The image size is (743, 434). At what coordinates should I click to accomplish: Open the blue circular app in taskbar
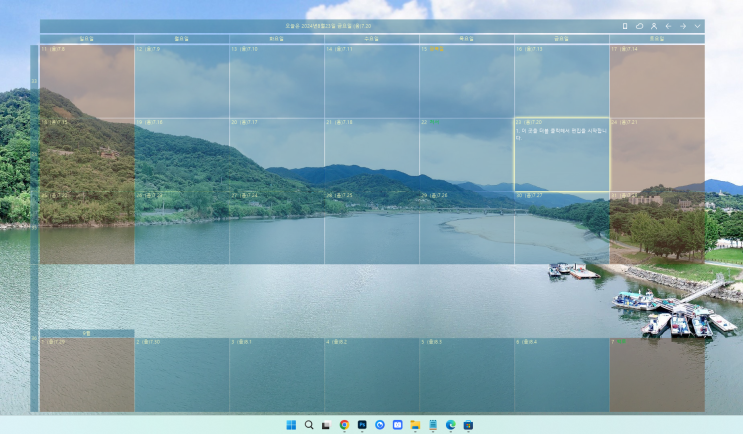[x=380, y=425]
